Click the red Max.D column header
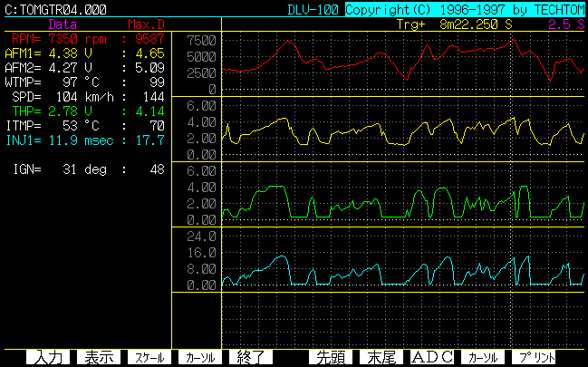 click(146, 24)
